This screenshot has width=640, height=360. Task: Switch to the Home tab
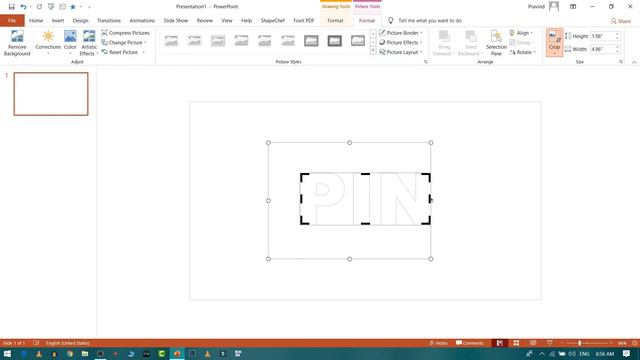36,20
